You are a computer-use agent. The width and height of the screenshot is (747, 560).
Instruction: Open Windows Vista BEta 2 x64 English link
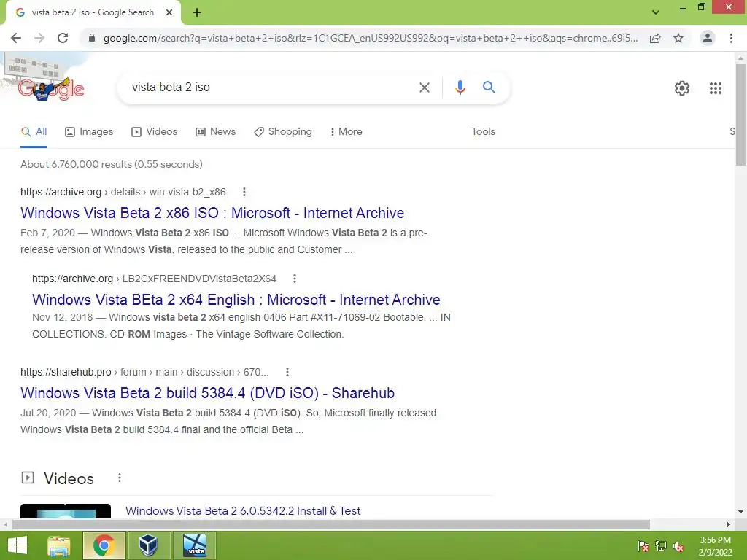(x=236, y=300)
